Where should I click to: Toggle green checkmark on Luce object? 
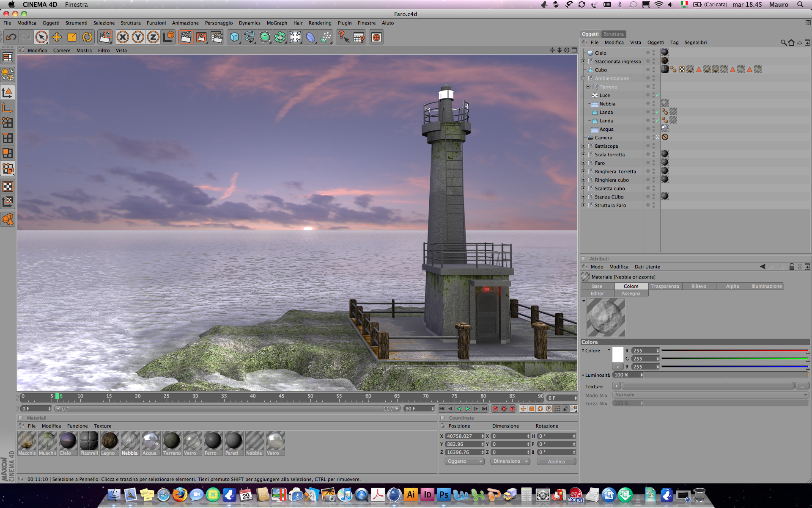tap(658, 95)
